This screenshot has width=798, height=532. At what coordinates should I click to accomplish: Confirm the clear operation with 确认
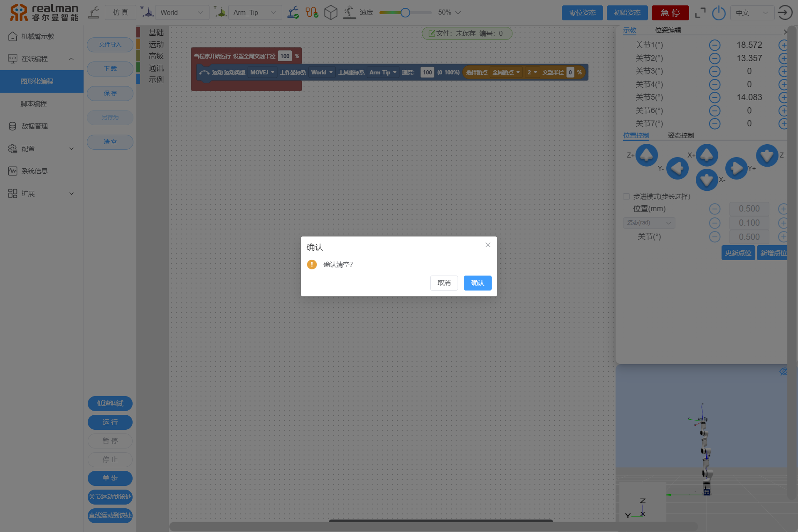(x=478, y=283)
